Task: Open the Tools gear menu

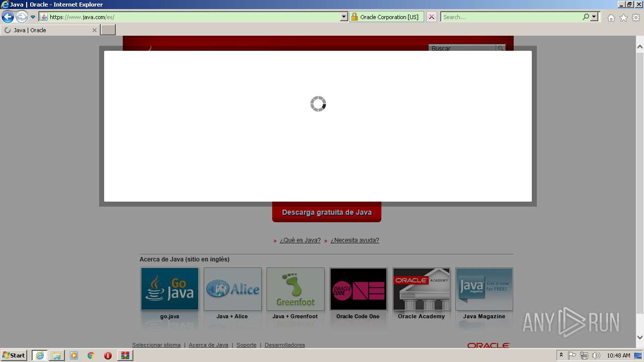Action: [636, 18]
